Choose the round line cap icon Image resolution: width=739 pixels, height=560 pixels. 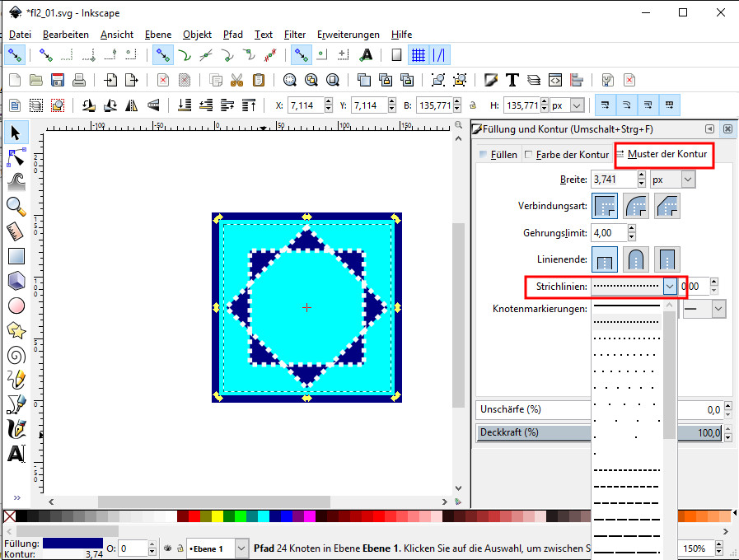(636, 259)
